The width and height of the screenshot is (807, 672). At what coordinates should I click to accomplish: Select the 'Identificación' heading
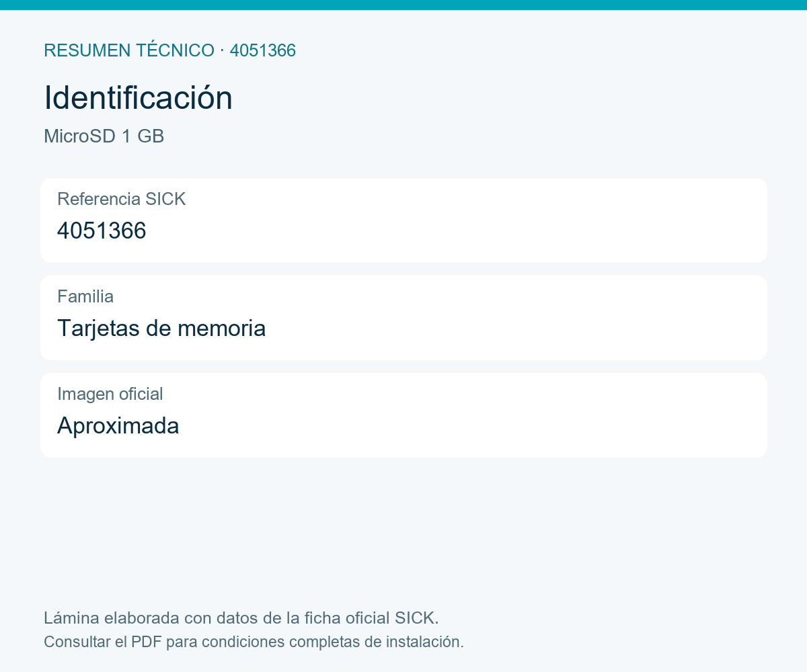pyautogui.click(x=138, y=98)
